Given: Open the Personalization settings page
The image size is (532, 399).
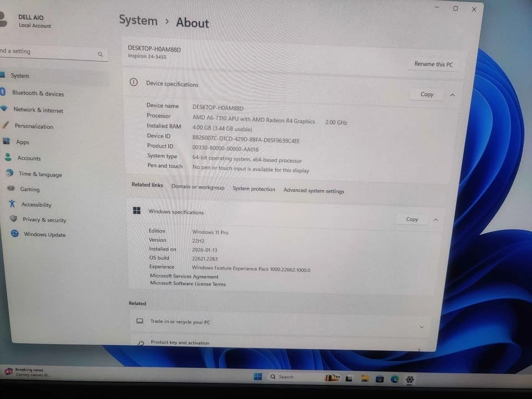Looking at the screenshot, I should pyautogui.click(x=34, y=126).
